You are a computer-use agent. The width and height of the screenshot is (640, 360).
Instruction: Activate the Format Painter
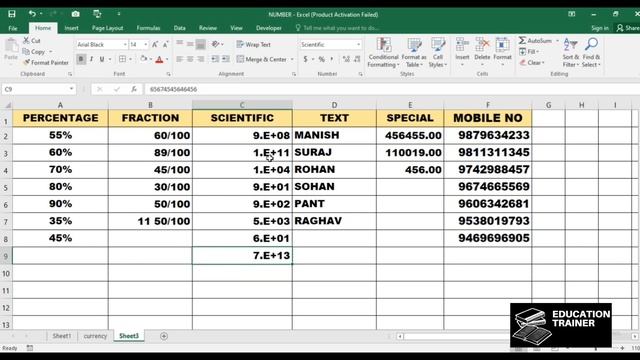click(46, 62)
